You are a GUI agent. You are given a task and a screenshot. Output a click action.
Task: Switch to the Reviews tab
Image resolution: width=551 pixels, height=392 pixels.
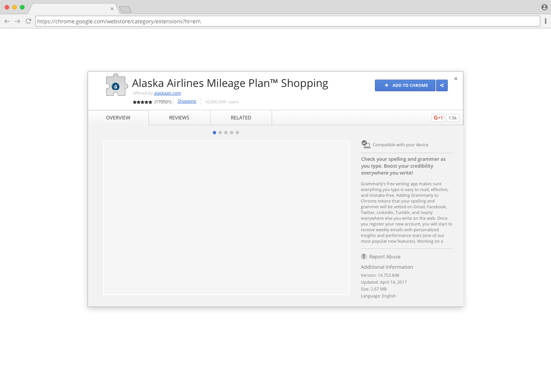(179, 118)
